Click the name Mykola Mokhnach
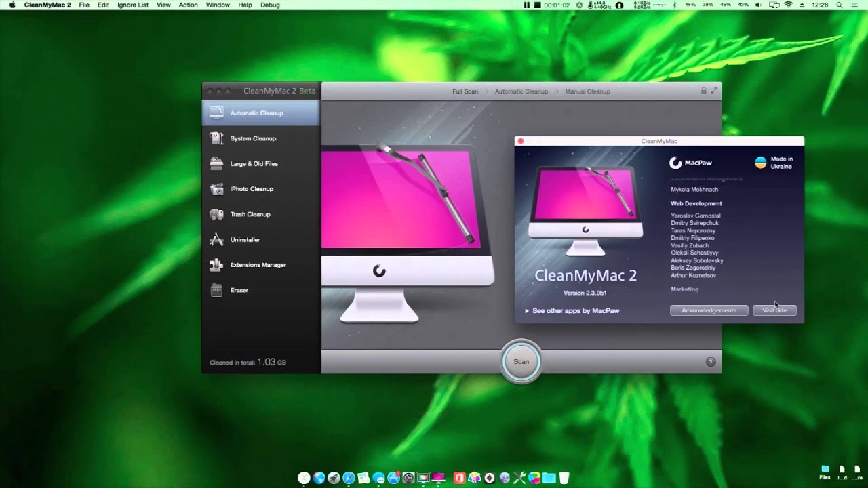 (x=694, y=190)
